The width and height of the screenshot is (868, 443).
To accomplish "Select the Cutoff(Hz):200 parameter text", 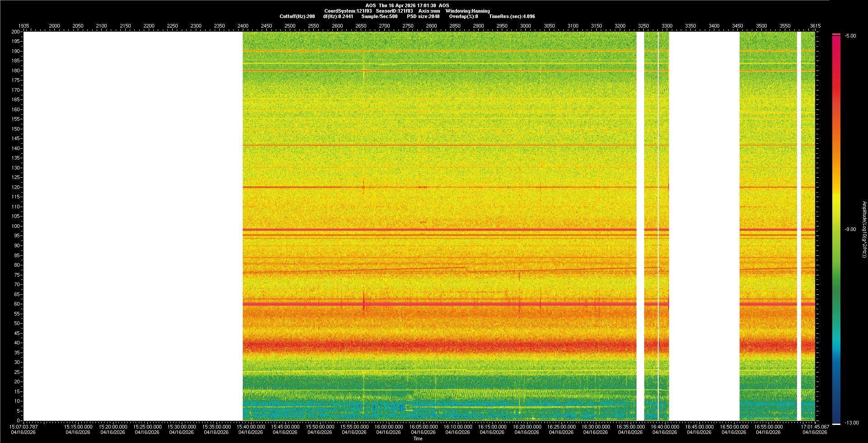I will point(297,16).
